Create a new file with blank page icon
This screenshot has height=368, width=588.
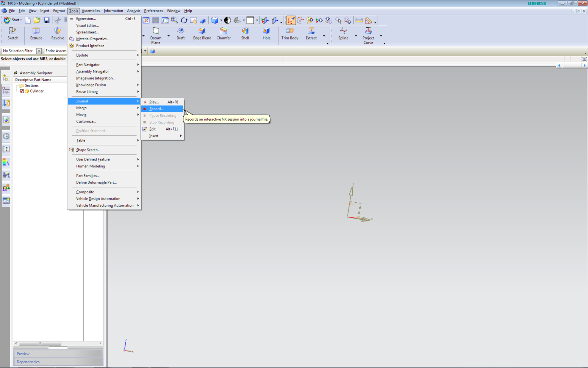point(28,20)
